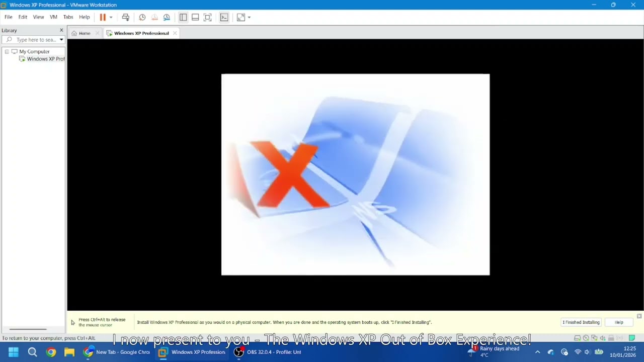The height and width of the screenshot is (362, 644).
Task: Take a snapshot using the clock toolbar icon
Action: click(142, 17)
